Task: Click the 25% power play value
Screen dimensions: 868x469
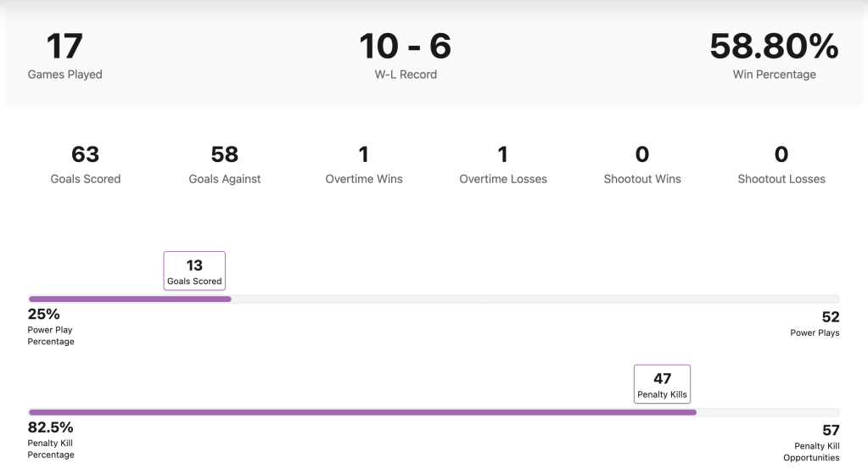Action: click(x=44, y=315)
